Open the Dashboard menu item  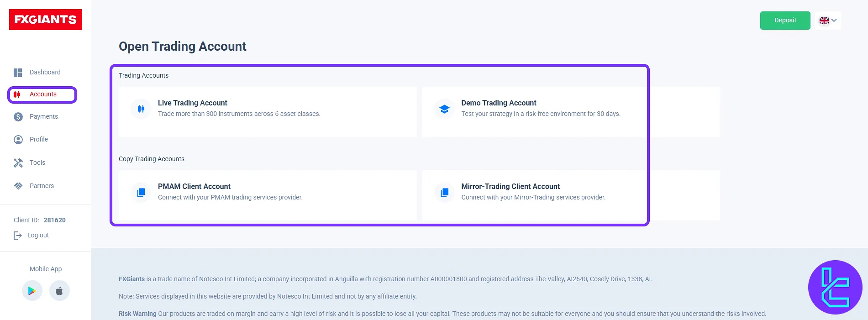click(x=45, y=72)
